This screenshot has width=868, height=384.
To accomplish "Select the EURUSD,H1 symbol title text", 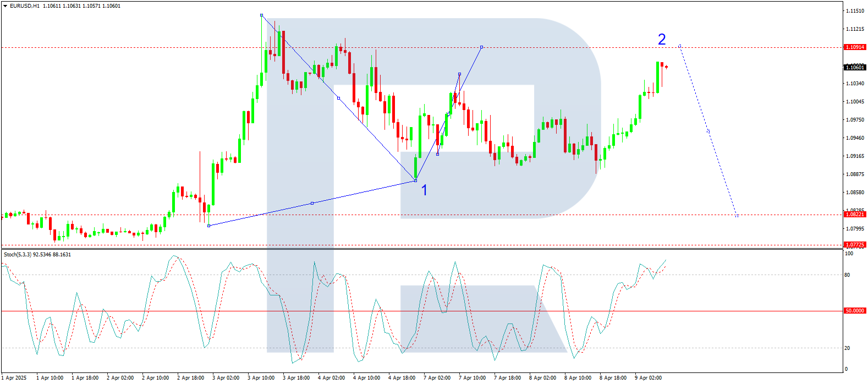I will point(25,6).
